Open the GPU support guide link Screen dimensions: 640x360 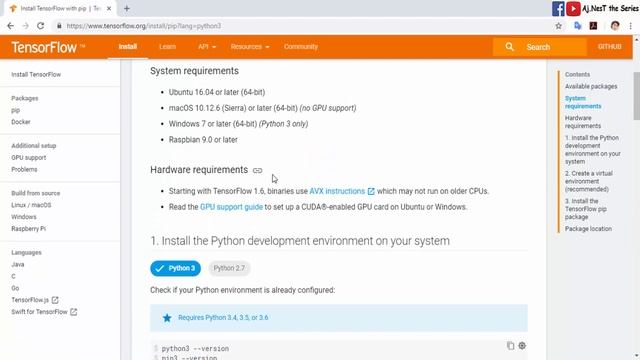[231, 207]
